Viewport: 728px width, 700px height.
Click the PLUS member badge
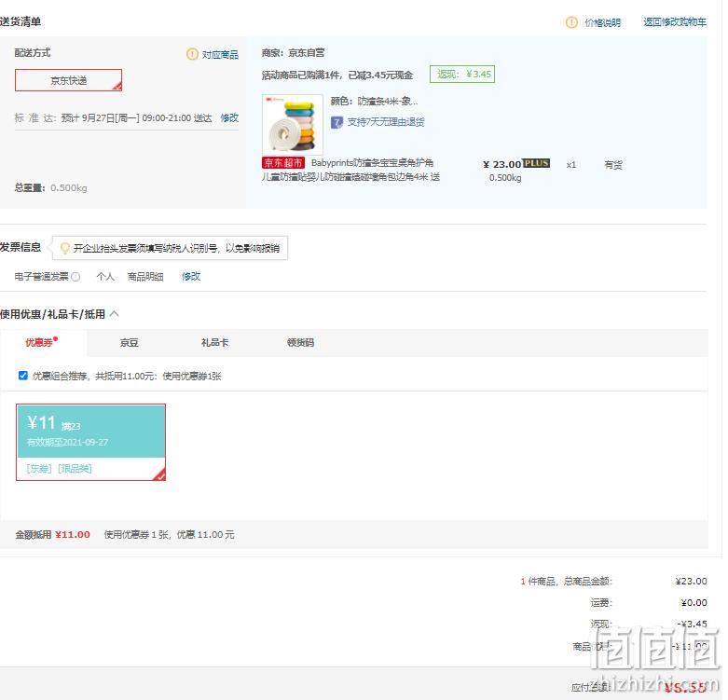coord(536,163)
